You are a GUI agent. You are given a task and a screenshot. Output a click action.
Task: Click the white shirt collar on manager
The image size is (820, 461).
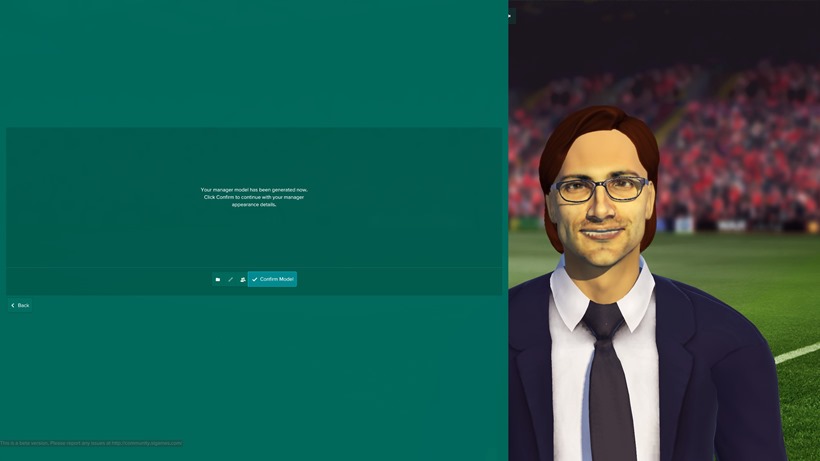tap(601, 293)
